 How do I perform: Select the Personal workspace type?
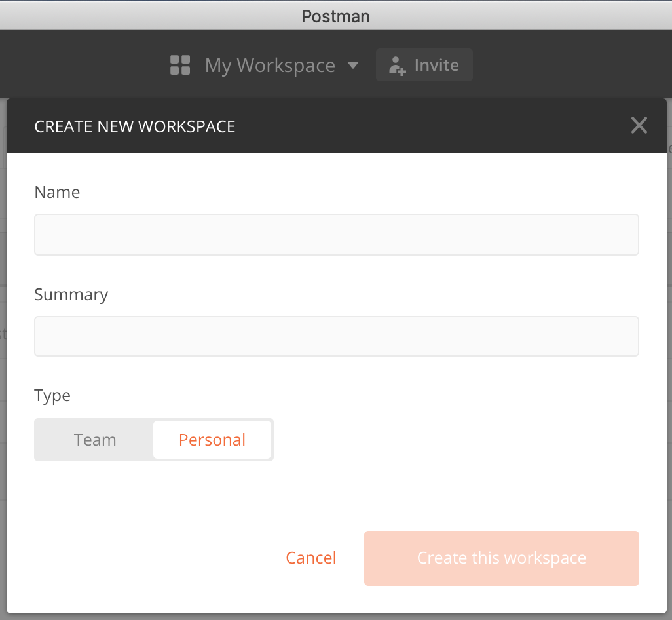[212, 440]
